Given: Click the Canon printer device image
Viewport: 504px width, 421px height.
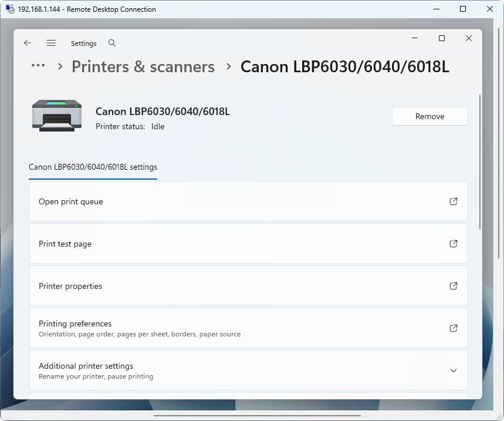Looking at the screenshot, I should point(57,116).
